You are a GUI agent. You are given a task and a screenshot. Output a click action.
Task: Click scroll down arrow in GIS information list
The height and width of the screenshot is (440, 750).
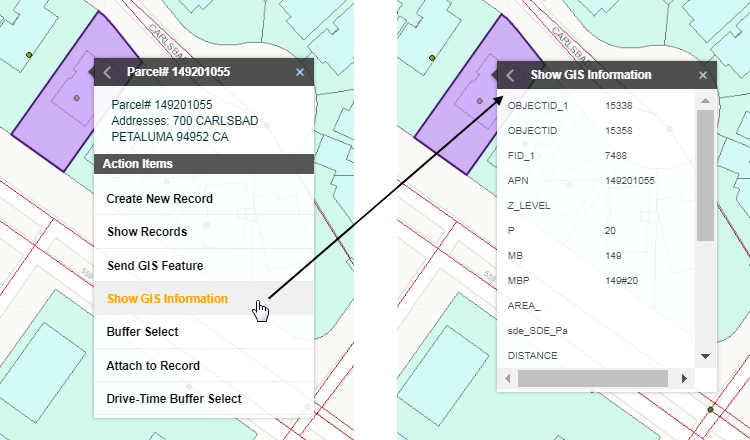click(705, 356)
